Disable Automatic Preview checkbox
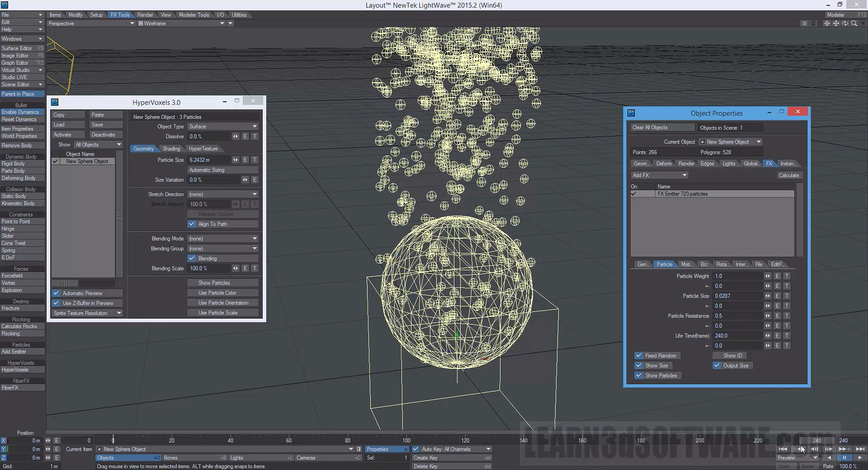This screenshot has height=470, width=868. [56, 293]
